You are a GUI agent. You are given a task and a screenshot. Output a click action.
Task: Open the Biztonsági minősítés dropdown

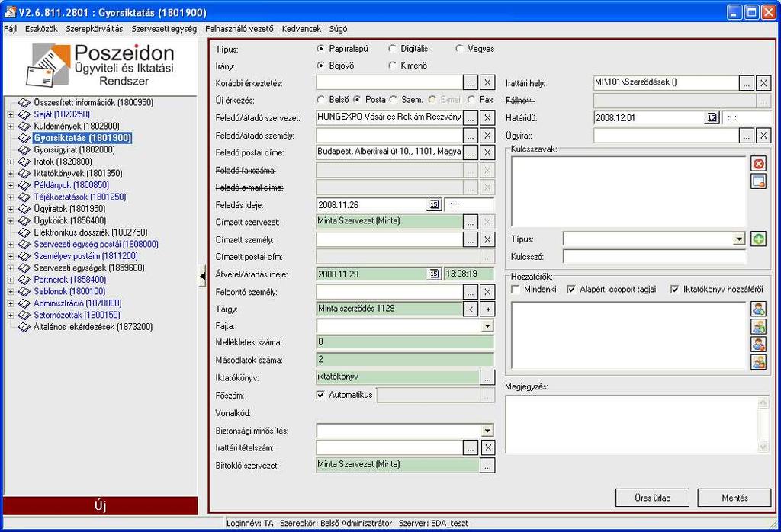click(487, 431)
